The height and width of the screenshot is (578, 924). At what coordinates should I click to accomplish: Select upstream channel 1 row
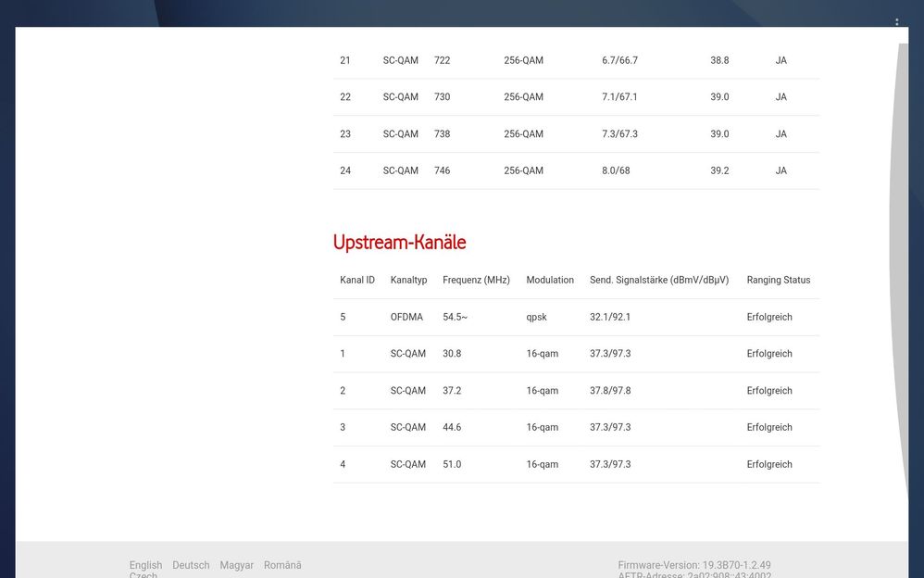[x=574, y=353]
